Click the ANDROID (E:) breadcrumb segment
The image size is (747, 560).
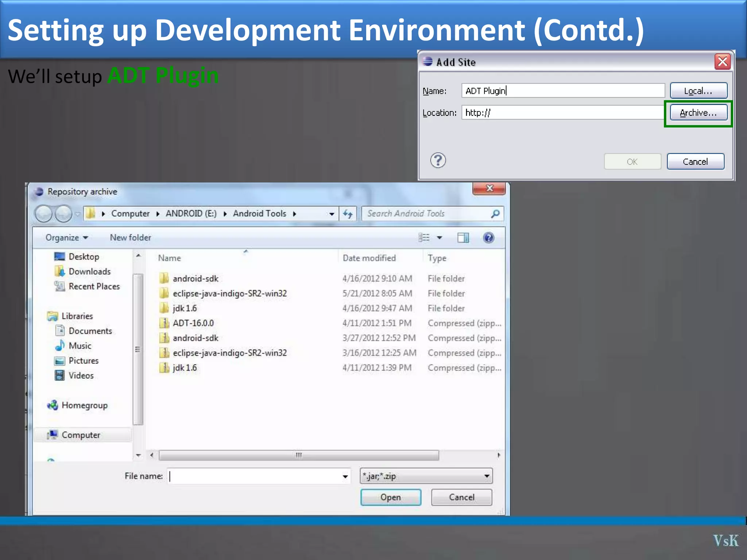pyautogui.click(x=191, y=214)
